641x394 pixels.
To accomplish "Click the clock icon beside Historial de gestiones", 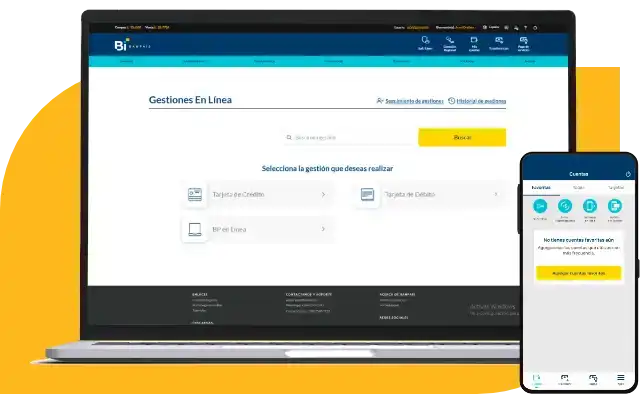I will (451, 101).
